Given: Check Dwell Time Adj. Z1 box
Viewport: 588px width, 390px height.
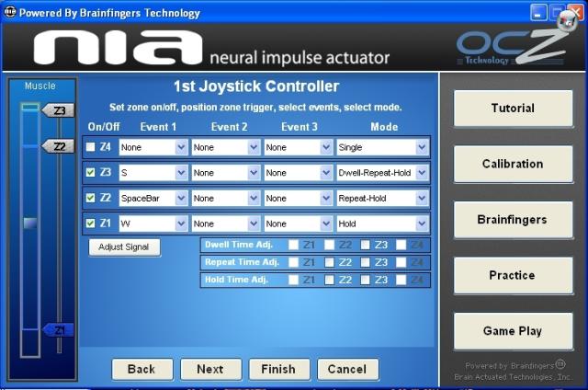Looking at the screenshot, I should (293, 245).
